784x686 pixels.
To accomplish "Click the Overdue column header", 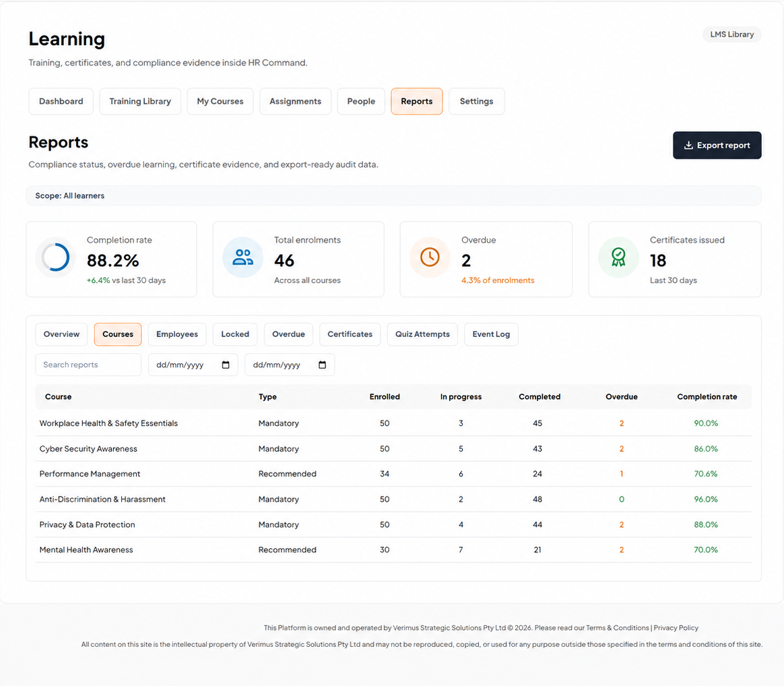I will tap(622, 397).
